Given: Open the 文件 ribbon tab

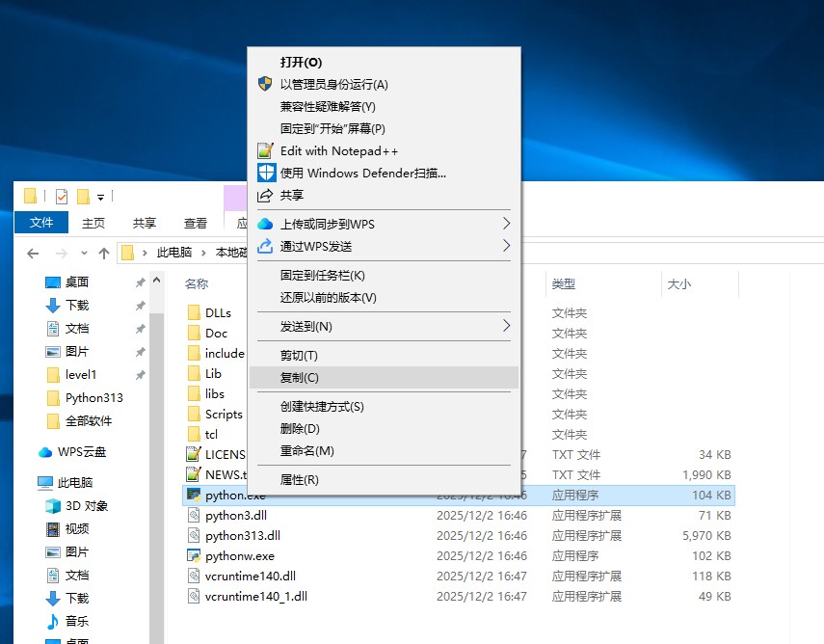Looking at the screenshot, I should (x=41, y=223).
